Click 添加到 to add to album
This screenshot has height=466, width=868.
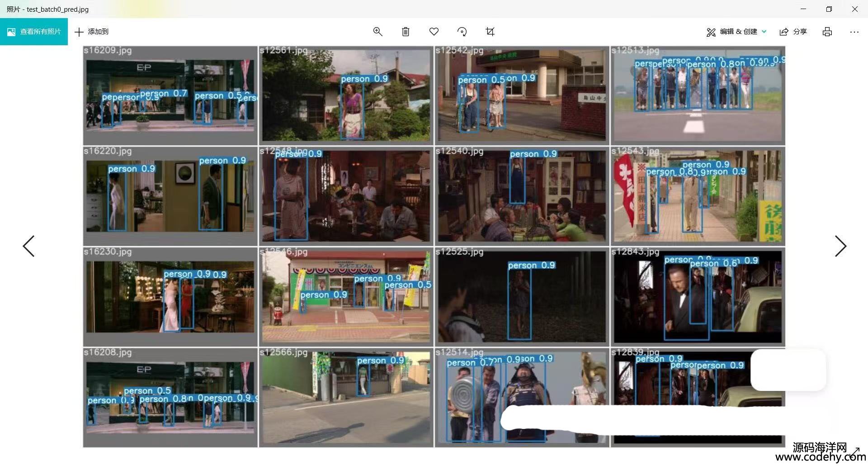tap(92, 32)
